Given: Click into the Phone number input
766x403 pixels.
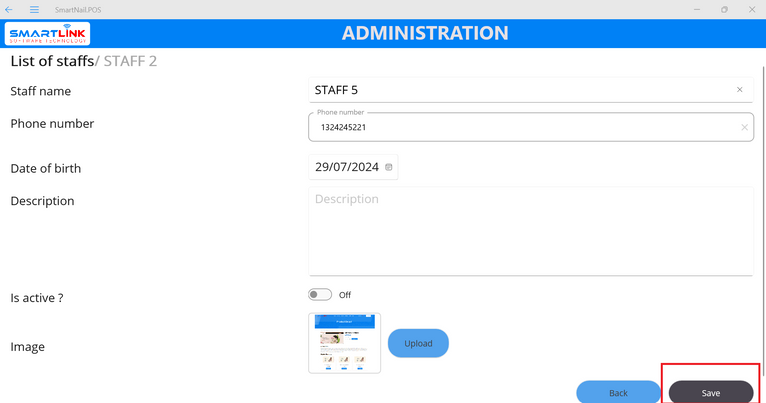Looking at the screenshot, I should 520,128.
